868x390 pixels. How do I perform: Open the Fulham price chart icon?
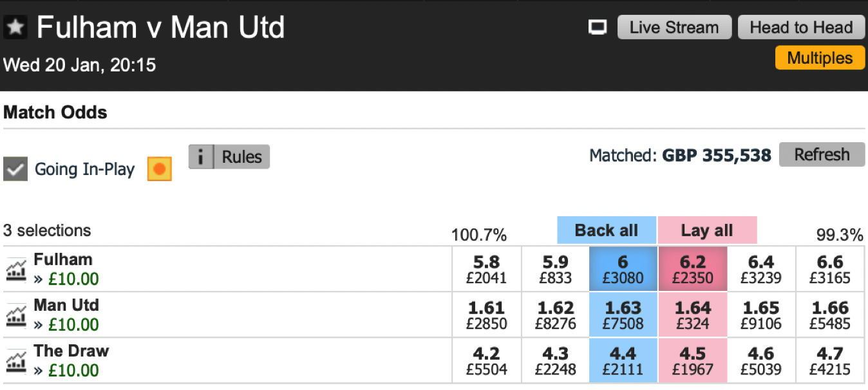point(16,270)
